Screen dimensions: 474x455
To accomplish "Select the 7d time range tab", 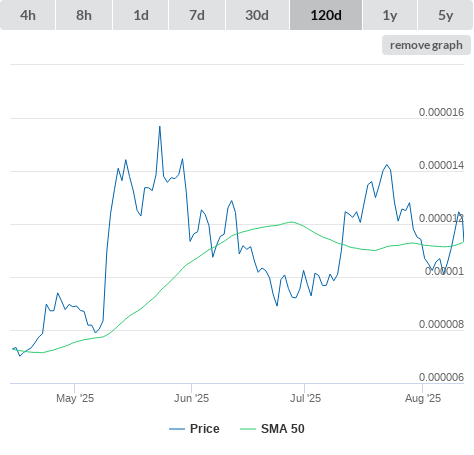I will [197, 15].
